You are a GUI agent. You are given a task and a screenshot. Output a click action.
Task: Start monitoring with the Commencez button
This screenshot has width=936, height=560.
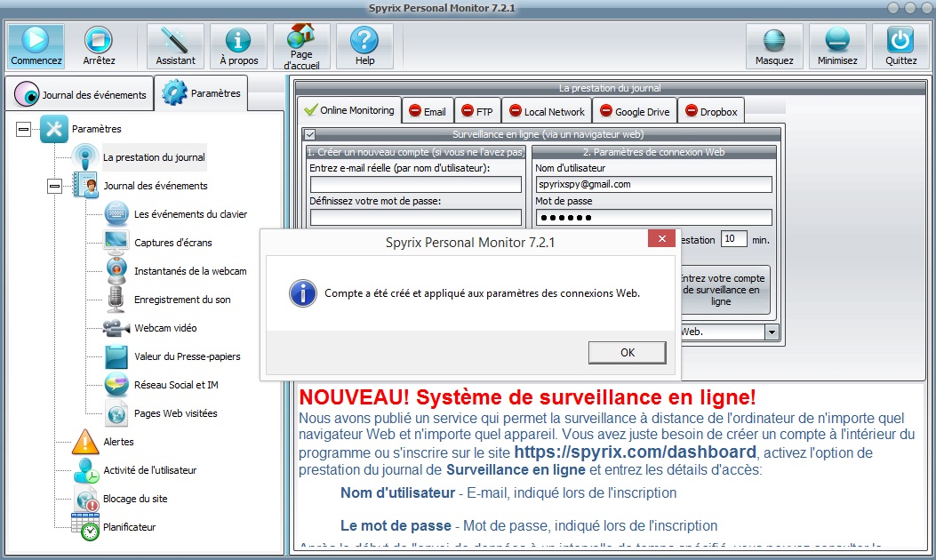[36, 46]
